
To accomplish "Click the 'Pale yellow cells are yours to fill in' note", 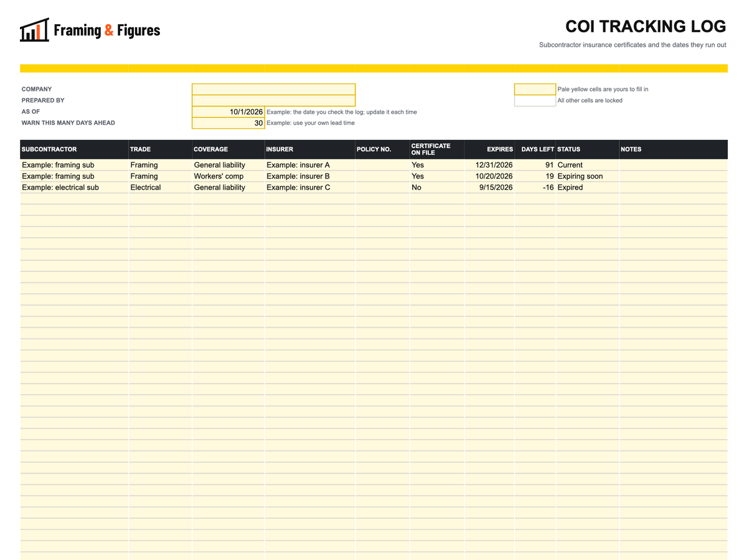I will click(x=603, y=90).
